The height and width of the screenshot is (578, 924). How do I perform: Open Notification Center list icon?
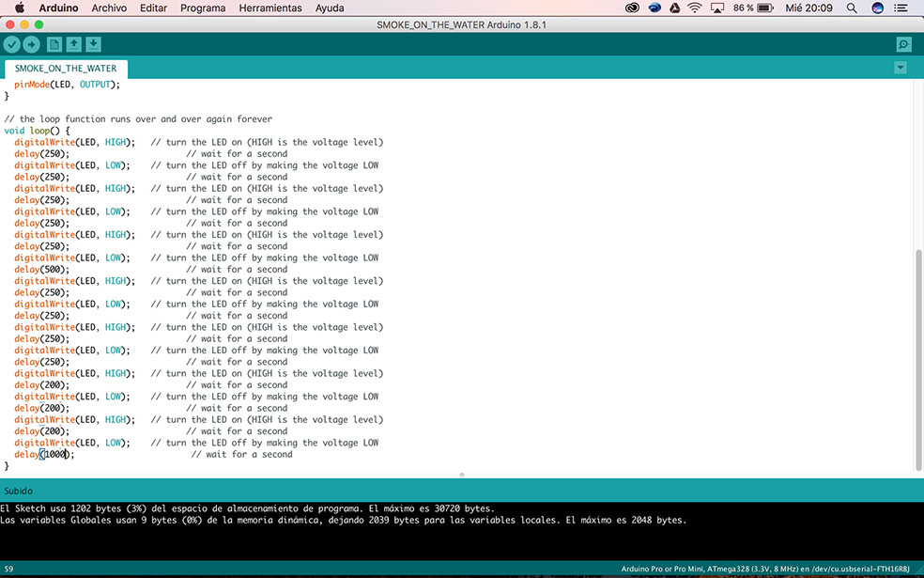click(x=901, y=8)
